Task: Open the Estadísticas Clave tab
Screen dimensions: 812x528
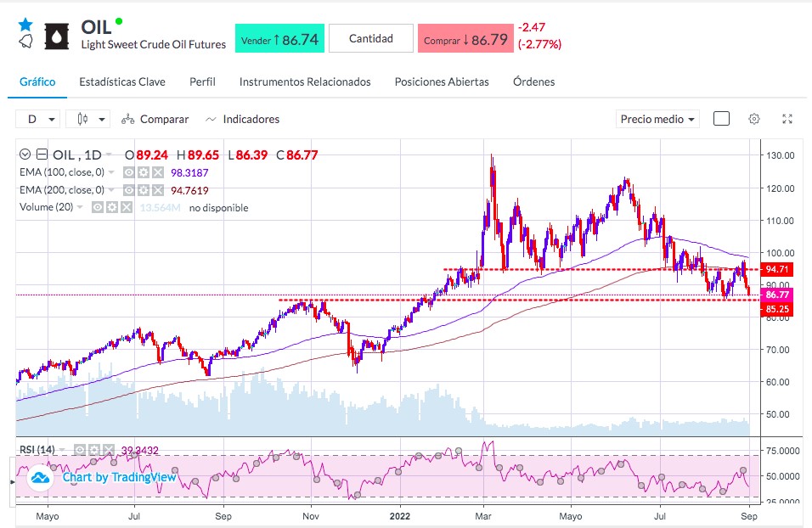Action: click(x=122, y=81)
